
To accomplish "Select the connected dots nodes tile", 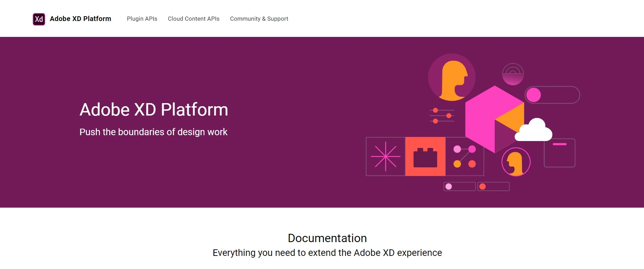I will [x=465, y=157].
